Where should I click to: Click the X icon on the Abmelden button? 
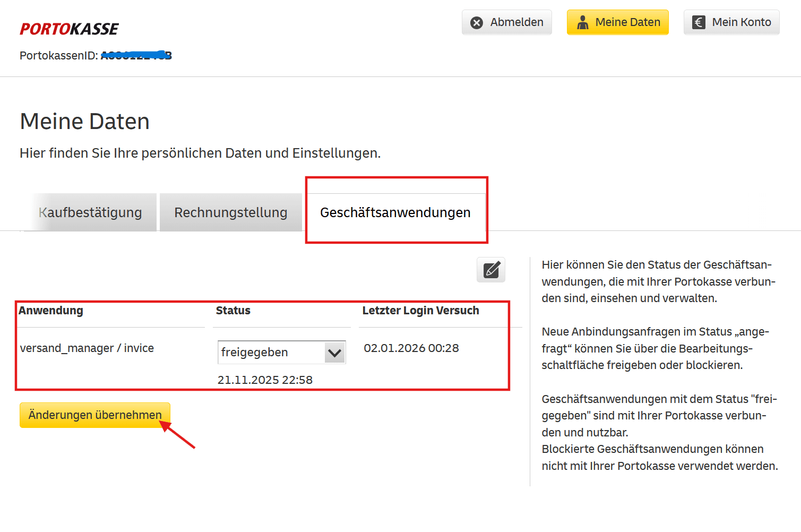(x=477, y=22)
